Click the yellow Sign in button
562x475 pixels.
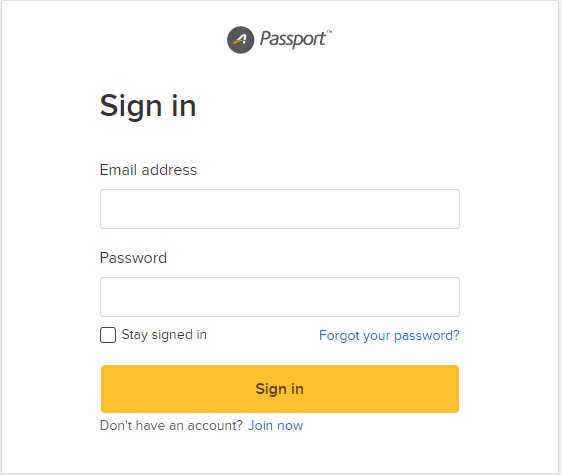[x=280, y=389]
